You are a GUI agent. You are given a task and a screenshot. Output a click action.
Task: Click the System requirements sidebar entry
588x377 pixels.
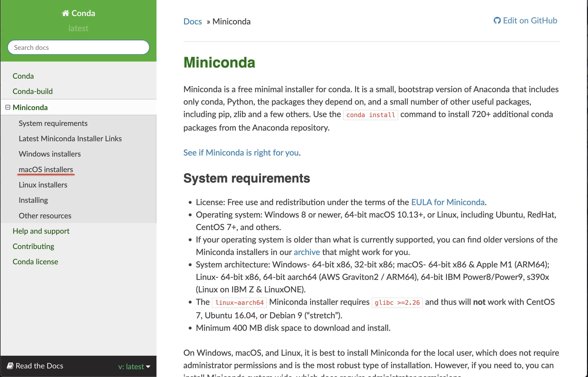coord(53,123)
